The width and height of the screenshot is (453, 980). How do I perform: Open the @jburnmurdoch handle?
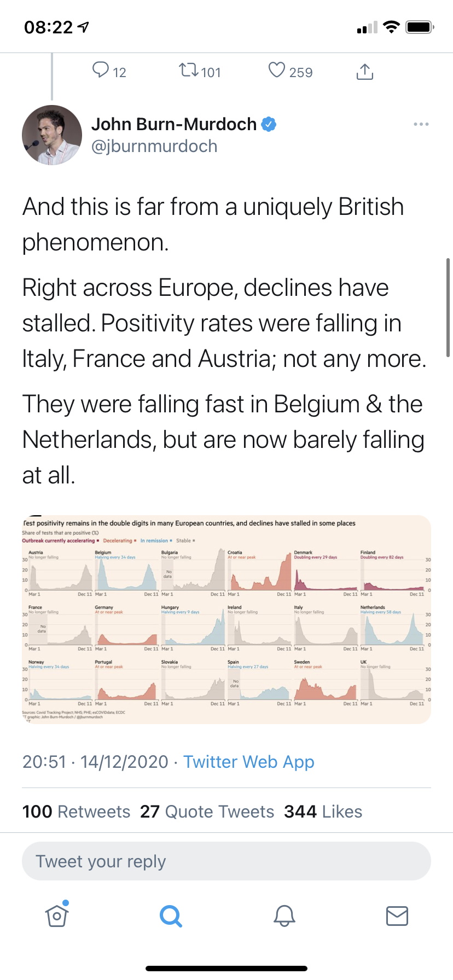click(154, 146)
